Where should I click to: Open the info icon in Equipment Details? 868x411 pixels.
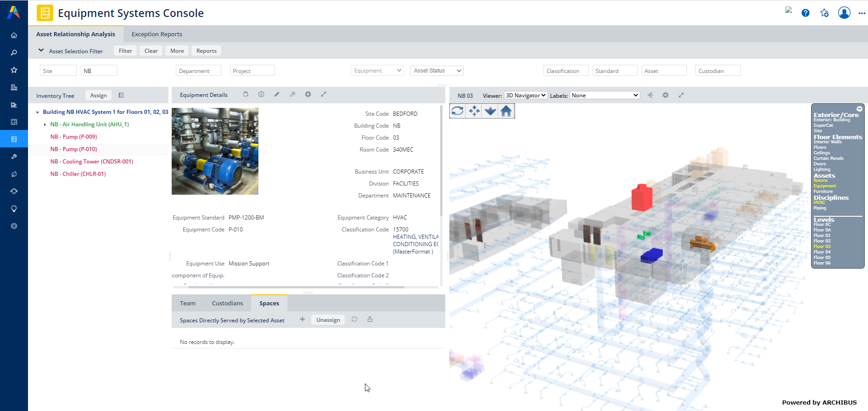261,95
